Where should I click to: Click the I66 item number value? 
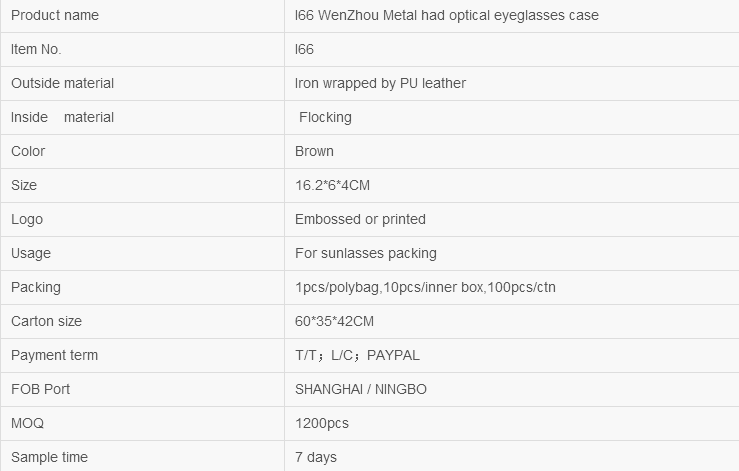coord(304,50)
